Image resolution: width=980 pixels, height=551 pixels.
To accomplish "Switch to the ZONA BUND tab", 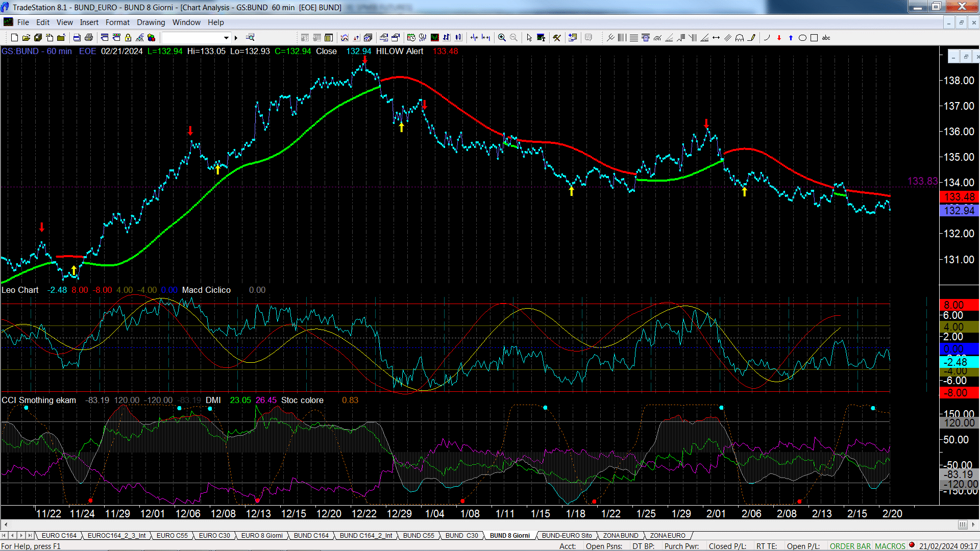I will (621, 536).
